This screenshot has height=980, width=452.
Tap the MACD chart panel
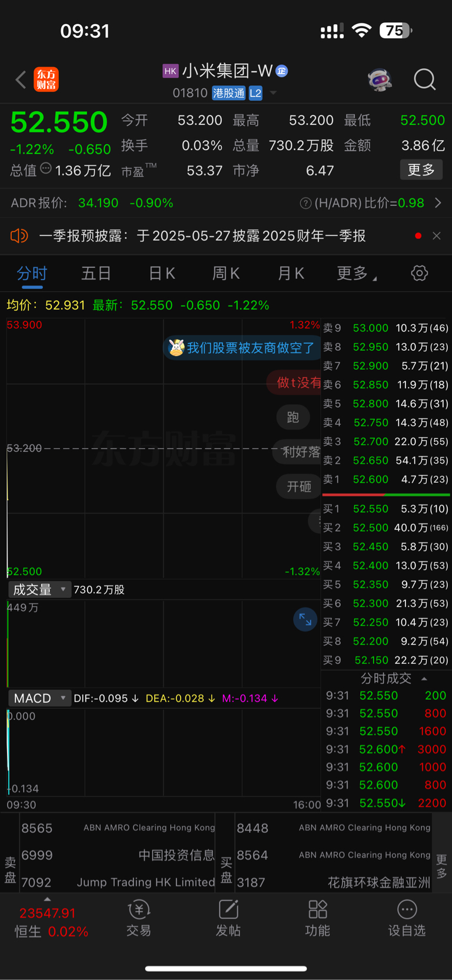(164, 752)
